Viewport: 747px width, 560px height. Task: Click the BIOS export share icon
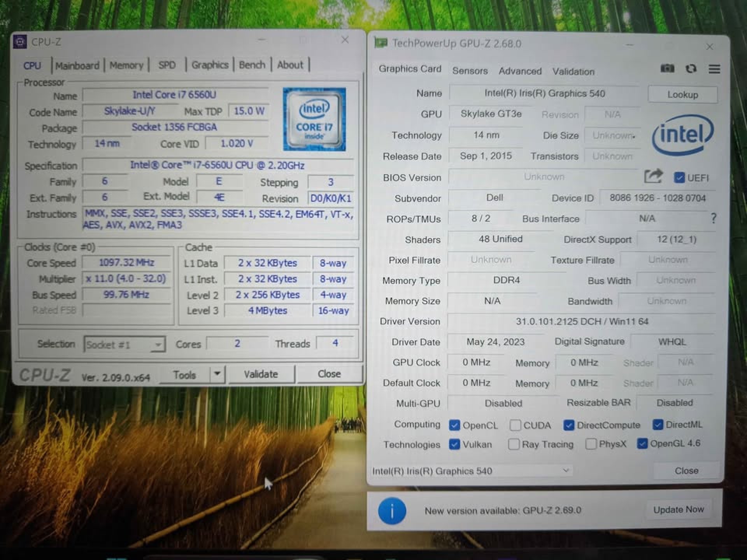(653, 177)
